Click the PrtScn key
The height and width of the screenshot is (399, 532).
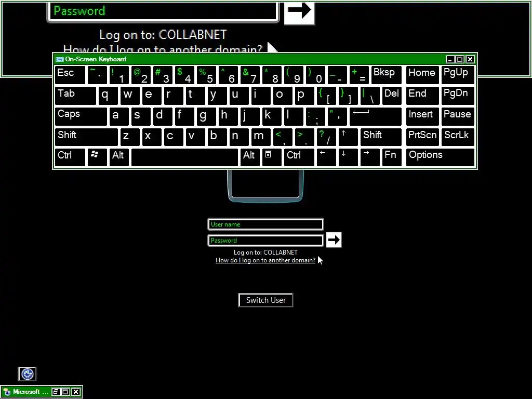[422, 137]
